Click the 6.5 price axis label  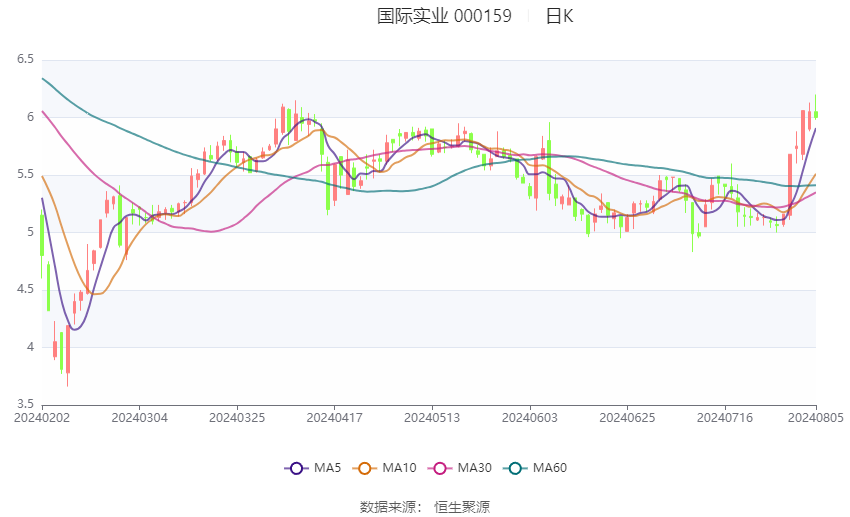pyautogui.click(x=25, y=60)
